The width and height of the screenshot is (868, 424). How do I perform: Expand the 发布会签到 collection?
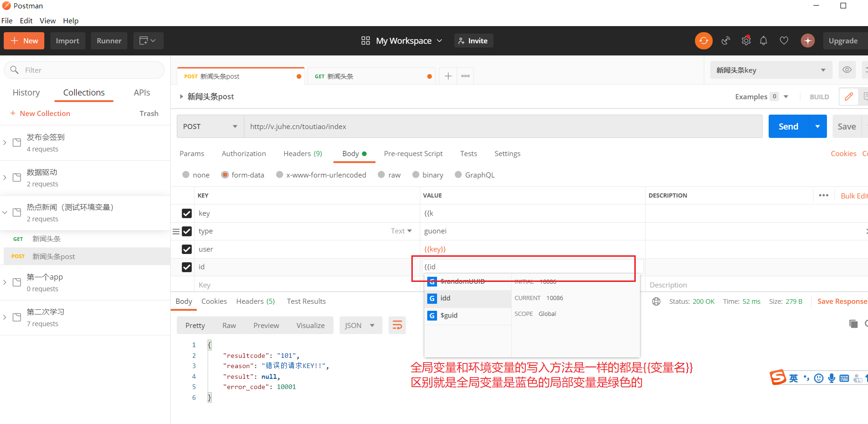coord(5,143)
